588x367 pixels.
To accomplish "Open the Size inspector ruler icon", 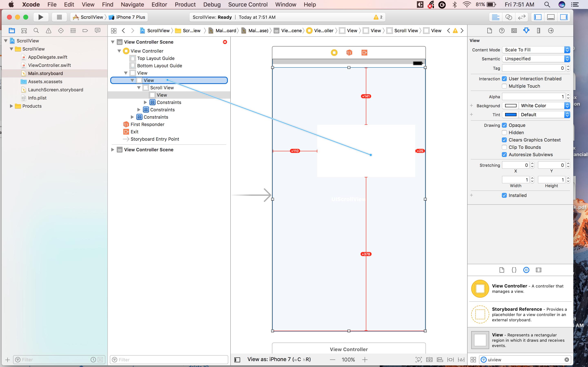I will pyautogui.click(x=538, y=31).
